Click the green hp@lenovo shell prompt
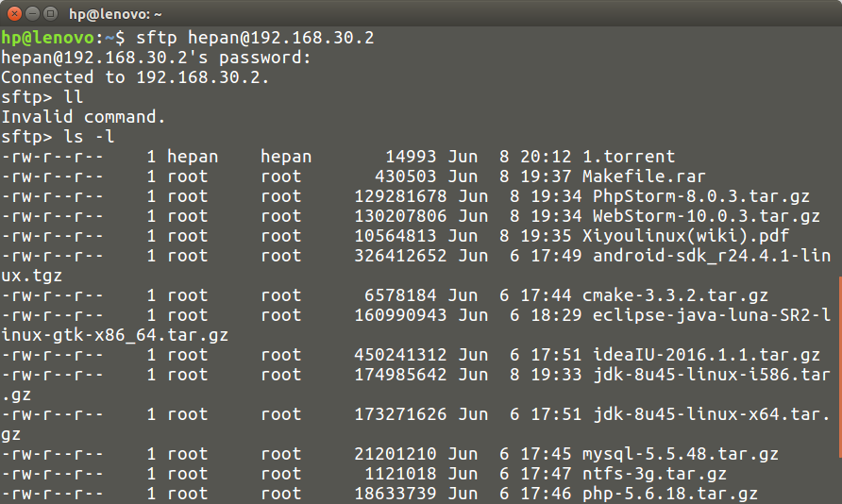Image resolution: width=842 pixels, height=504 pixels. coord(47,38)
